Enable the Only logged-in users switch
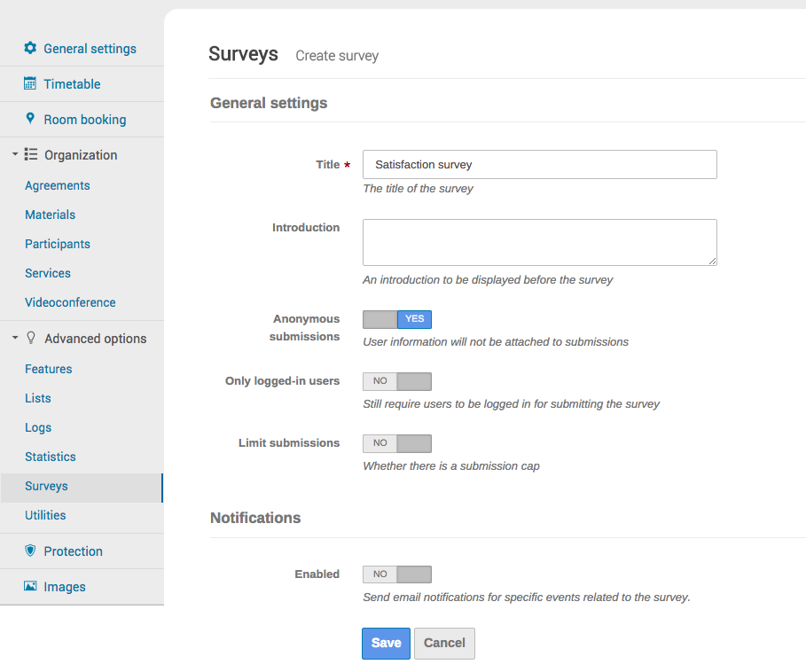806x672 pixels. (x=397, y=381)
